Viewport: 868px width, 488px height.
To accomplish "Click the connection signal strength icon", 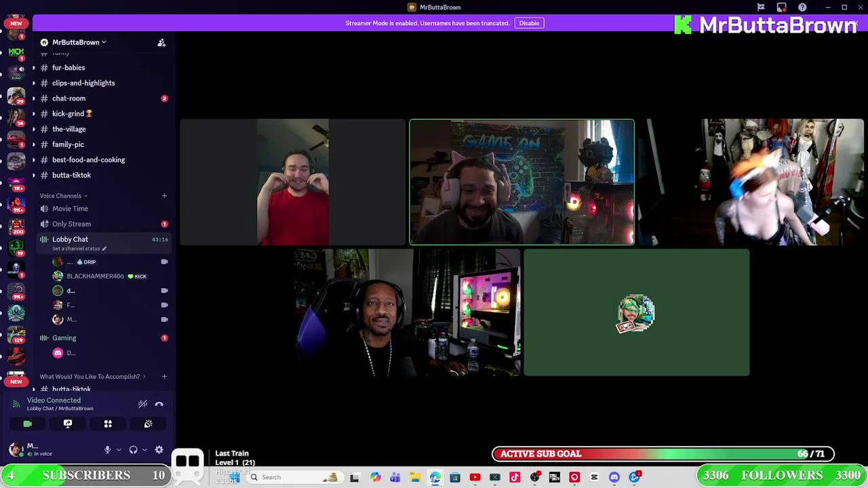I will 16,404.
